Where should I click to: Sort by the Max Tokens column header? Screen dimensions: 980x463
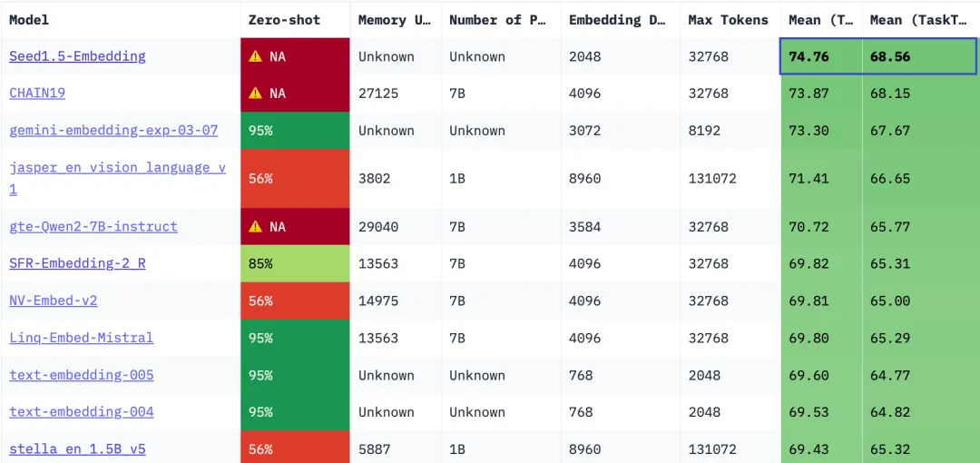coord(728,20)
